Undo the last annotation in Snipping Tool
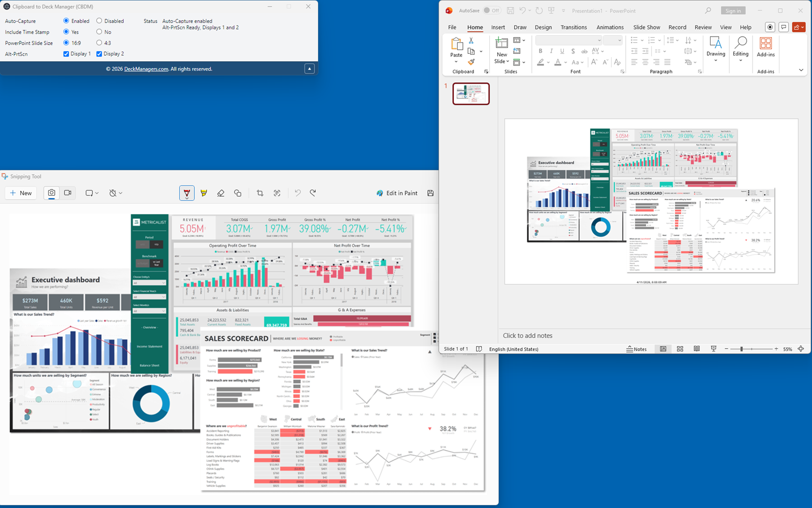Screen dimensions: 812x508 [297, 193]
